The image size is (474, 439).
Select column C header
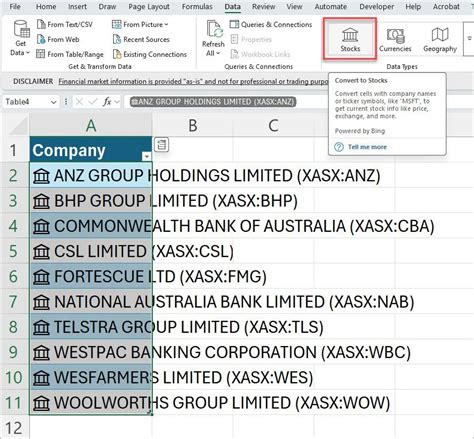(x=273, y=125)
